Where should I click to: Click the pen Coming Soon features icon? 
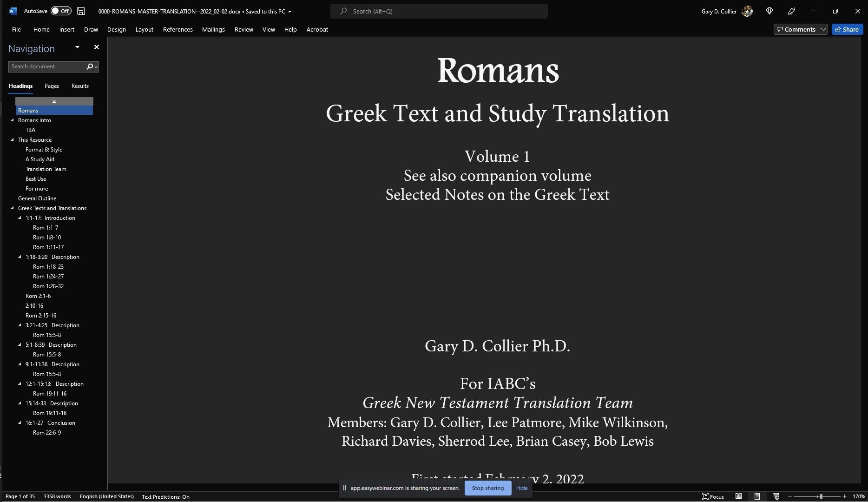click(791, 11)
